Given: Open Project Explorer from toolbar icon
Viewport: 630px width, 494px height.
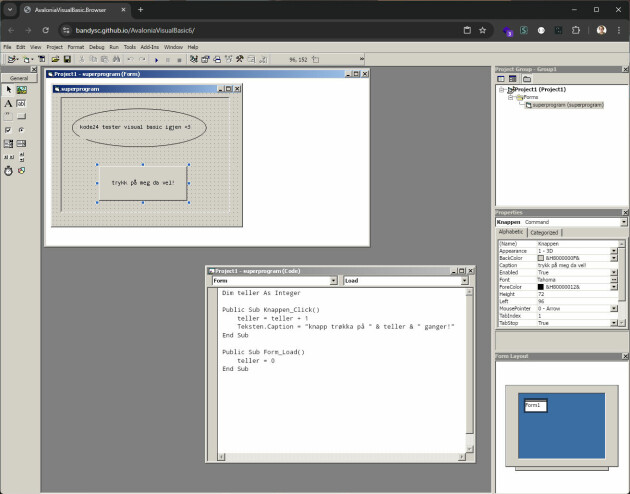Looking at the screenshot, I should (x=194, y=59).
